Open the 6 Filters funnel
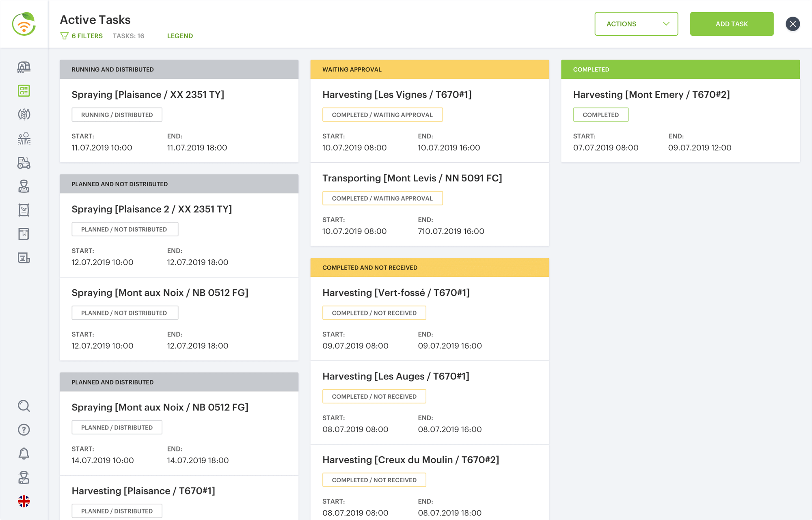 pyautogui.click(x=82, y=36)
